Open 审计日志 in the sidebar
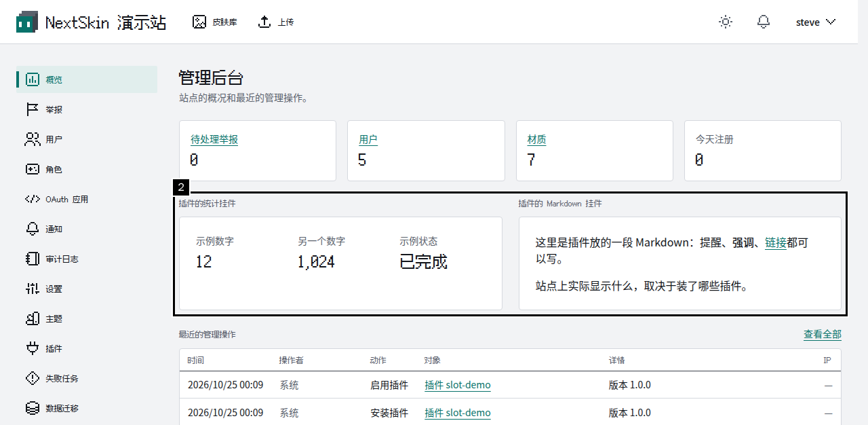This screenshot has width=868, height=425. coord(87,259)
